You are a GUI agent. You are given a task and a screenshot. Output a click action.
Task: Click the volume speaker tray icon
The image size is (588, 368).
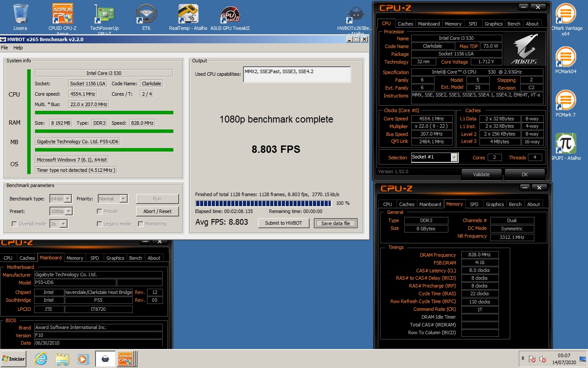point(542,359)
